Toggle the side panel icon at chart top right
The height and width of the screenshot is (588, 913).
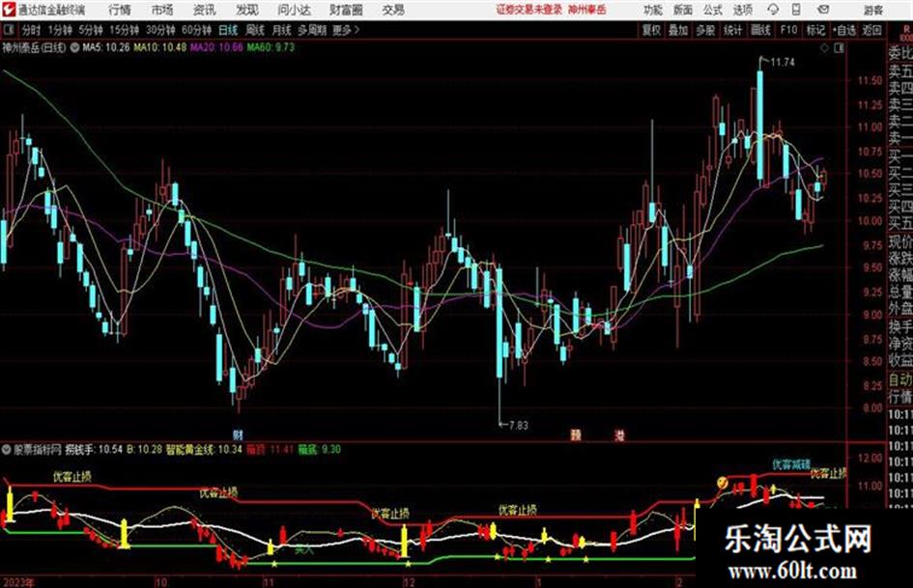839,48
